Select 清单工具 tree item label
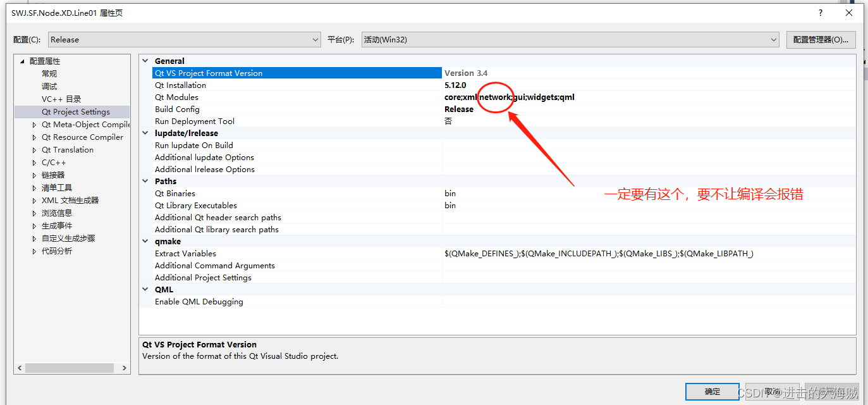 pos(57,188)
